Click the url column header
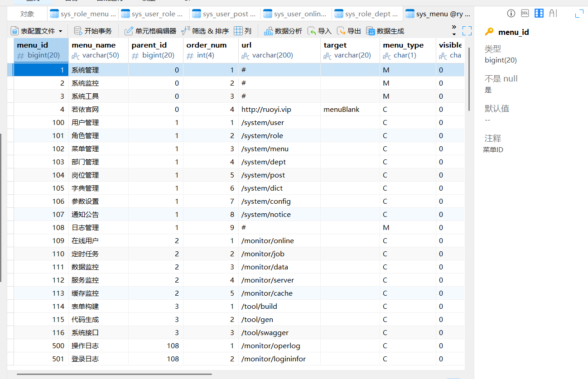Screen dimensions: 588x379 click(x=280, y=50)
